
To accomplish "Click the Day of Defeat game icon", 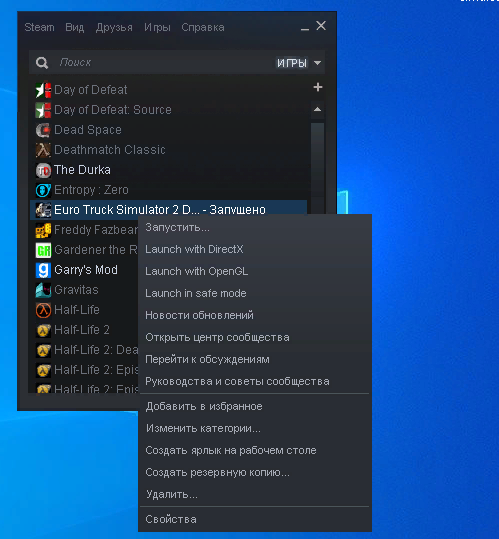I will 43,90.
